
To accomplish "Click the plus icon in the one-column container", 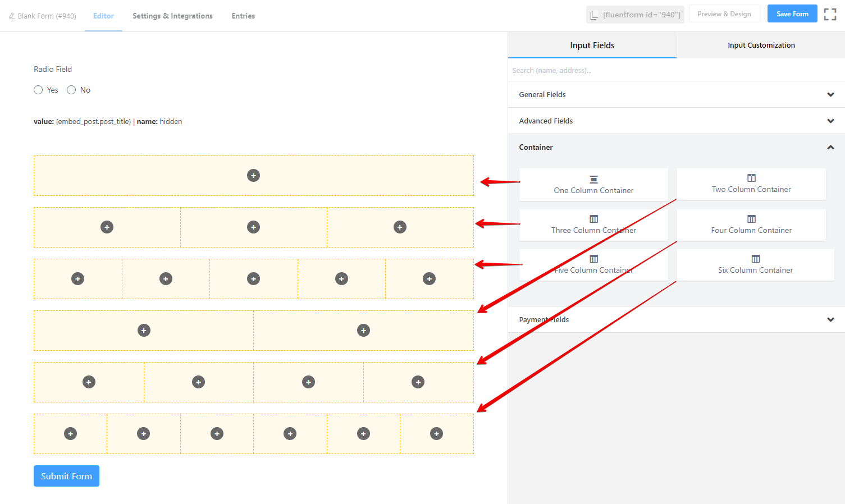I will 253,175.
